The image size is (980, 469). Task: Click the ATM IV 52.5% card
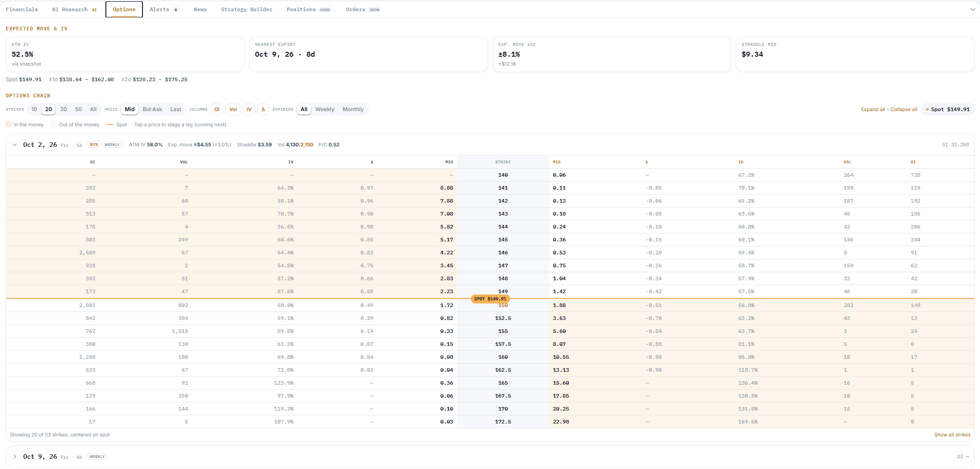tap(125, 54)
